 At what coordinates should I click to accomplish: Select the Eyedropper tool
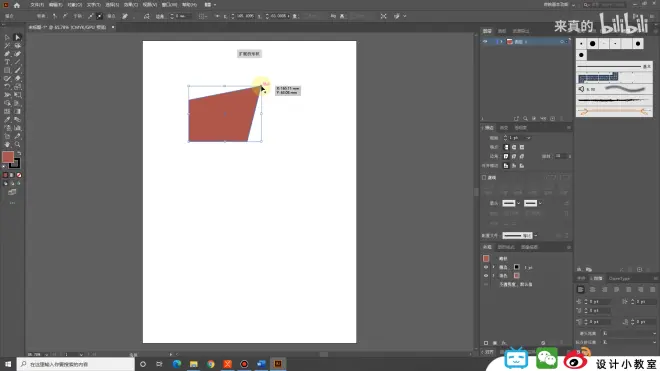click(7, 120)
